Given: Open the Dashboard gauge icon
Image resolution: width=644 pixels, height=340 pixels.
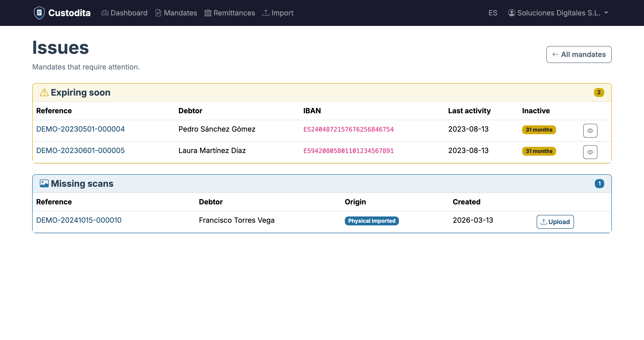Looking at the screenshot, I should (105, 13).
